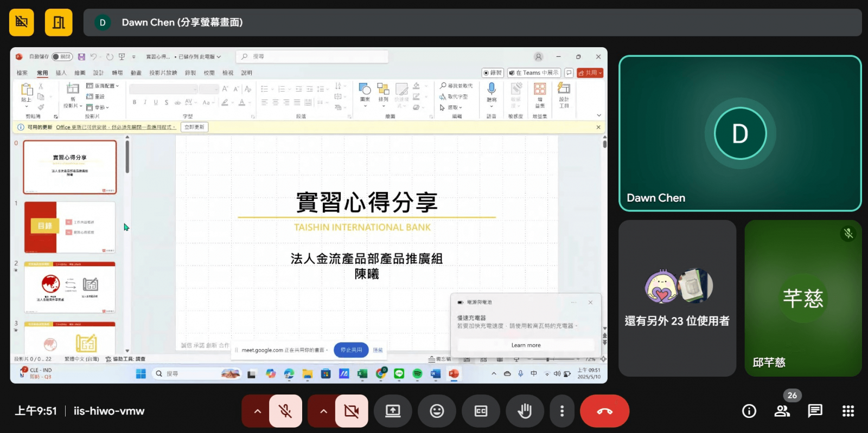This screenshot has height=433, width=868.
Task: Click the Undo arrow in PowerPoint
Action: click(x=93, y=56)
